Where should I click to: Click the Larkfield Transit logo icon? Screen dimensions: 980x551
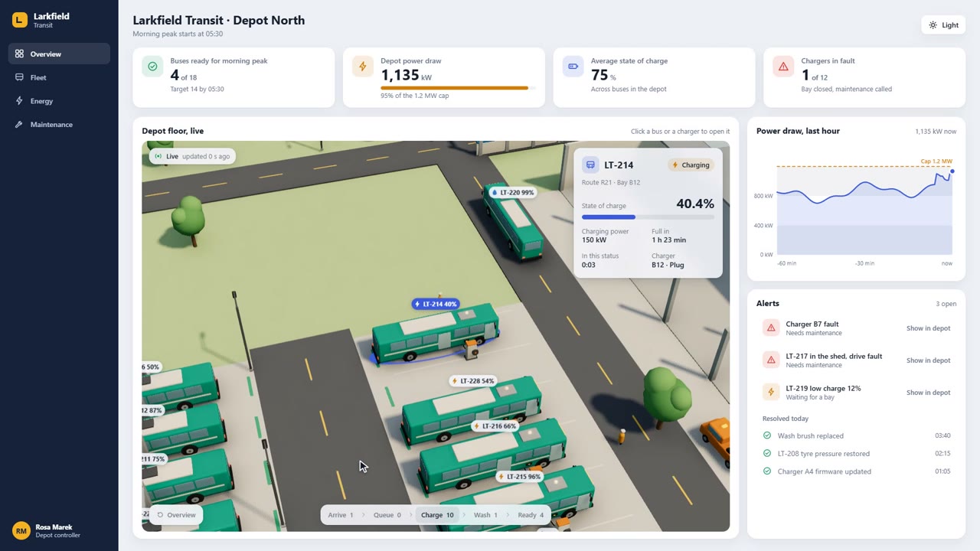19,20
